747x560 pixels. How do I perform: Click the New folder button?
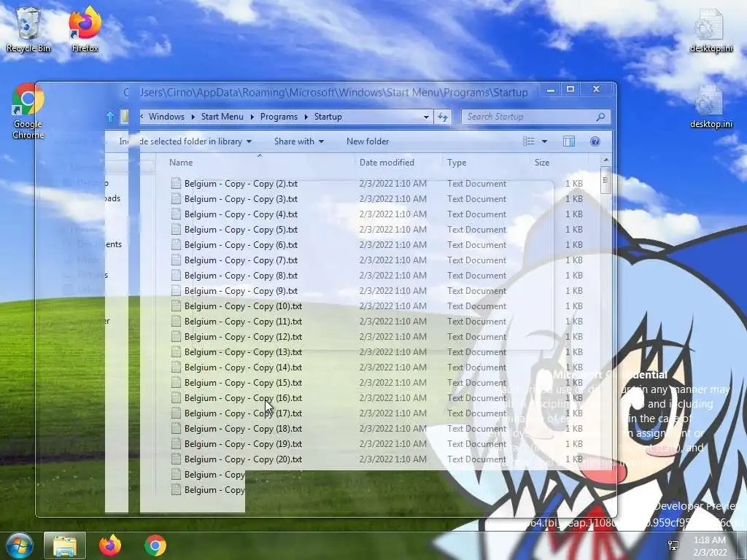pyautogui.click(x=368, y=141)
